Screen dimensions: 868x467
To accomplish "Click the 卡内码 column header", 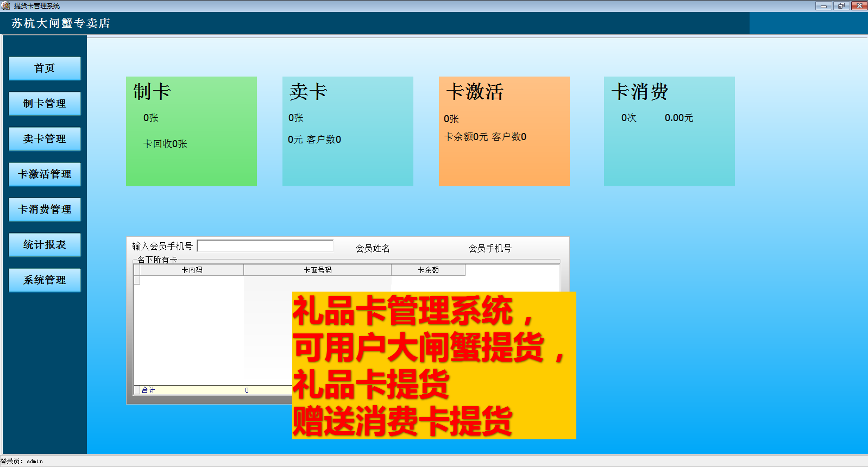I will point(192,270).
